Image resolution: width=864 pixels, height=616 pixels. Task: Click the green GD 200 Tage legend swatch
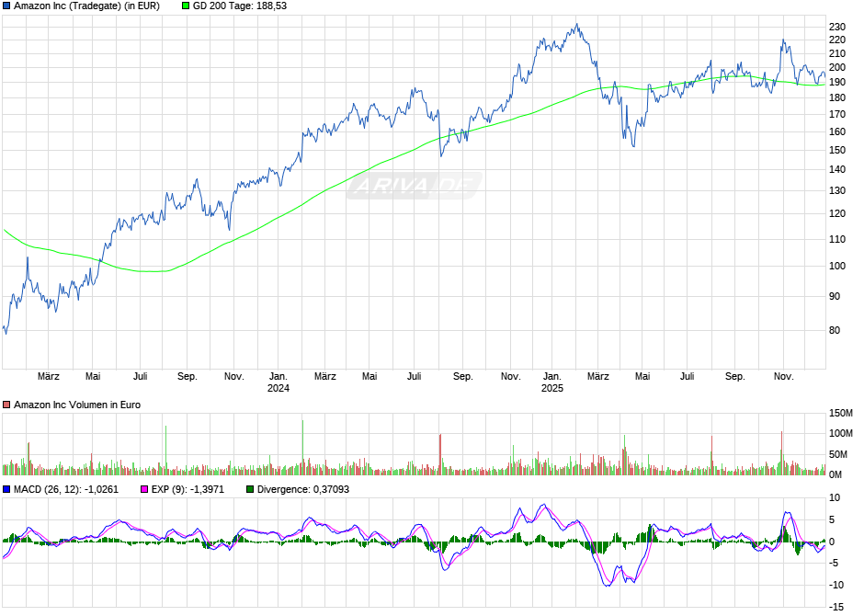[x=186, y=6]
